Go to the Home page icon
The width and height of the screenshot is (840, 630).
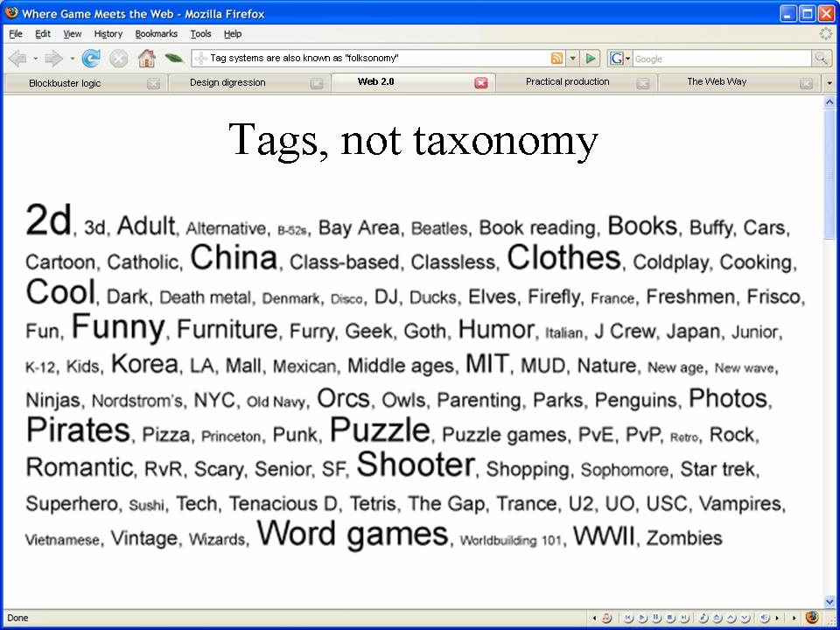pos(146,58)
